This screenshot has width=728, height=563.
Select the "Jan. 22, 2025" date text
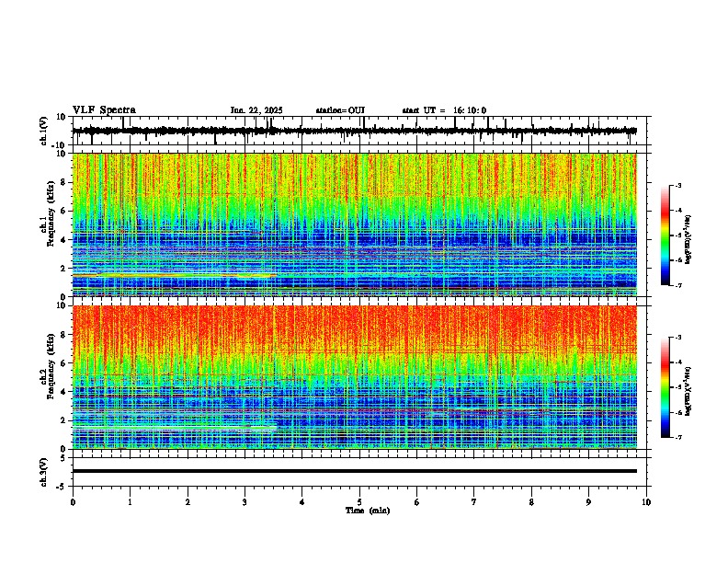pos(256,110)
